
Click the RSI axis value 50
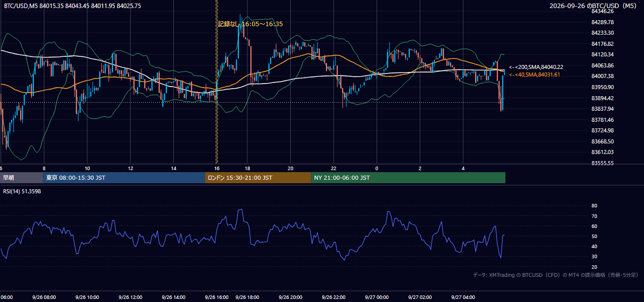(594, 236)
